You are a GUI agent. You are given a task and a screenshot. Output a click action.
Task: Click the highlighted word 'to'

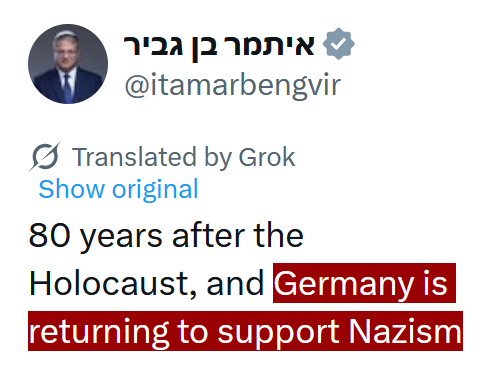click(193, 331)
